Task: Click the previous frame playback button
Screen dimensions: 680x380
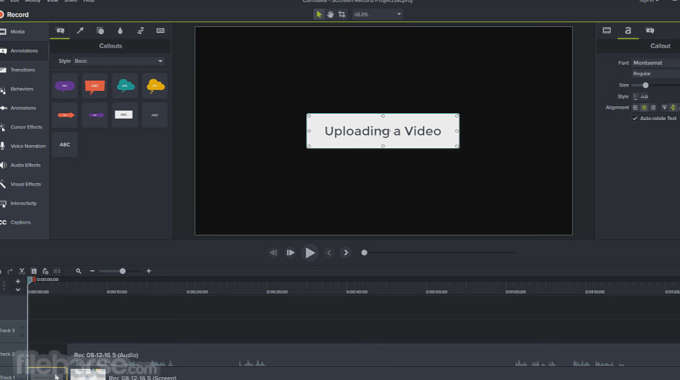Action: click(x=273, y=252)
